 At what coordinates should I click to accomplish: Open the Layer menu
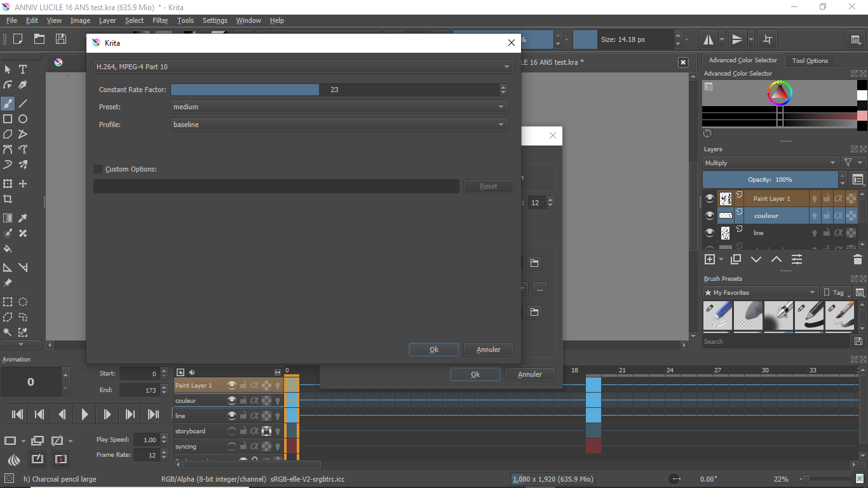pyautogui.click(x=107, y=20)
